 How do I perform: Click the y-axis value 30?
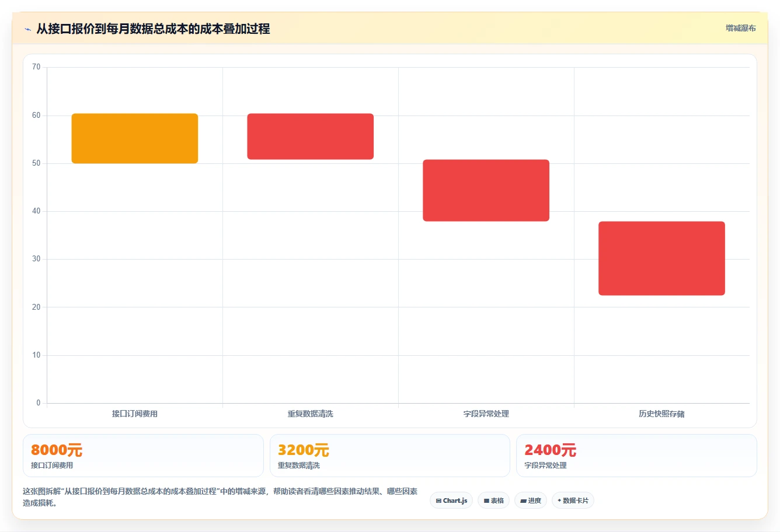tap(36, 259)
